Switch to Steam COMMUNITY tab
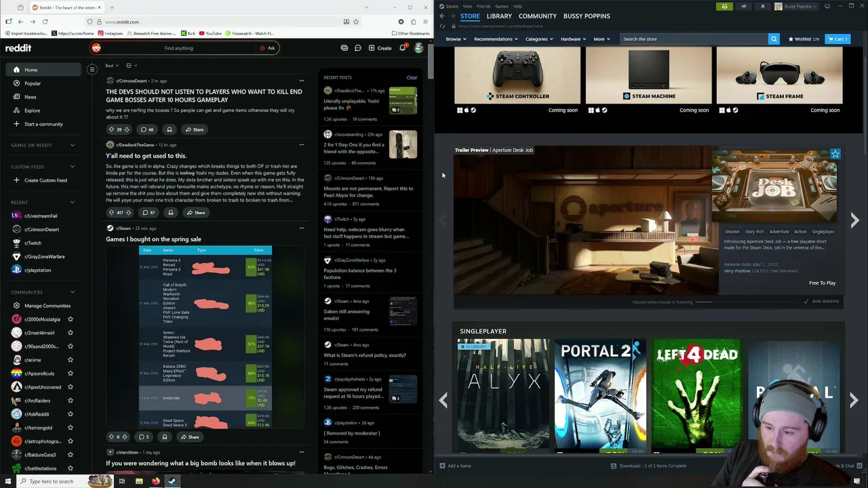 click(538, 16)
